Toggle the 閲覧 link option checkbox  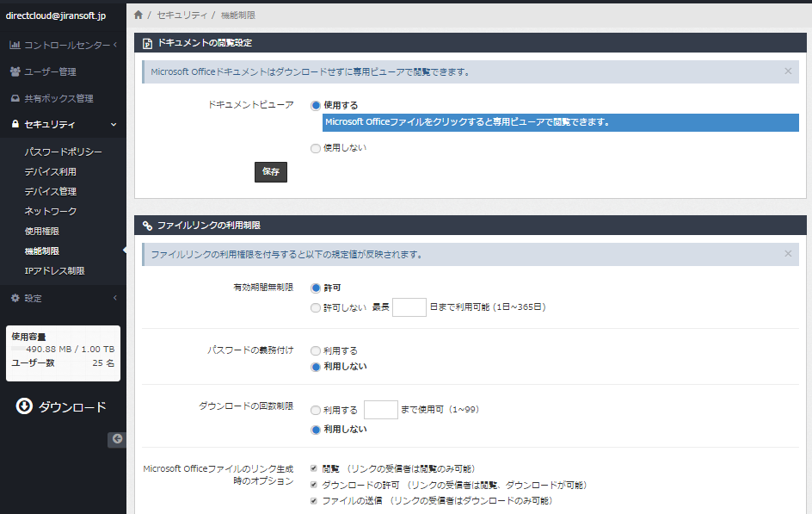pyautogui.click(x=313, y=468)
